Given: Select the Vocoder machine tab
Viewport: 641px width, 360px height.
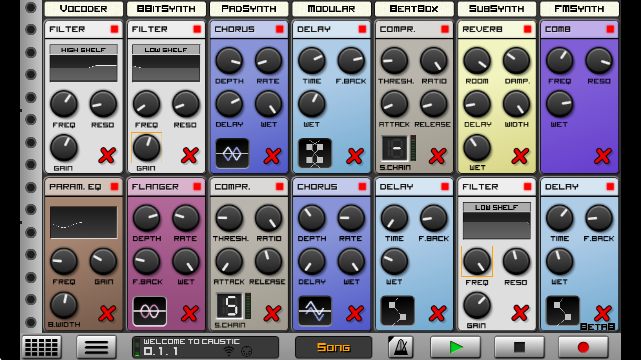Looking at the screenshot, I should [83, 9].
